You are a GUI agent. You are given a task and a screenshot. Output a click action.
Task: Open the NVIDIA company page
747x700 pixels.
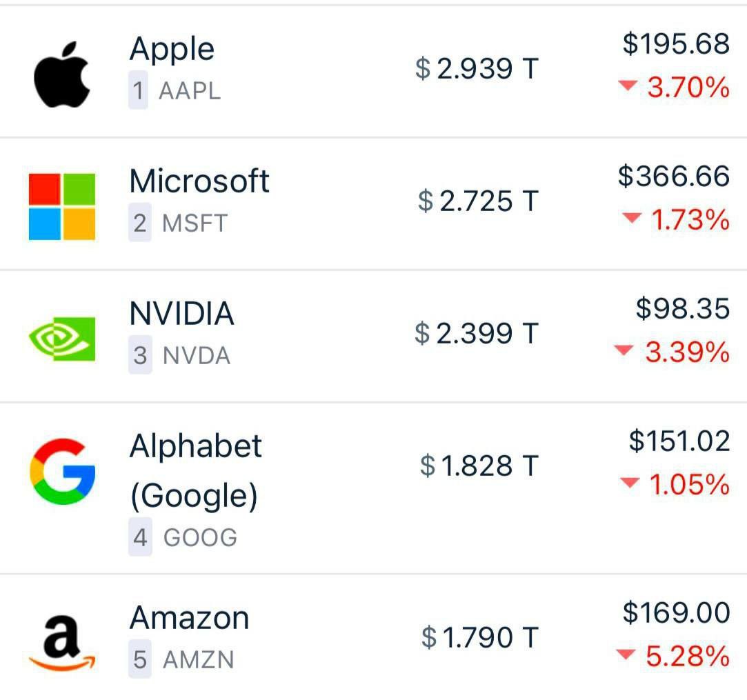[x=181, y=314]
